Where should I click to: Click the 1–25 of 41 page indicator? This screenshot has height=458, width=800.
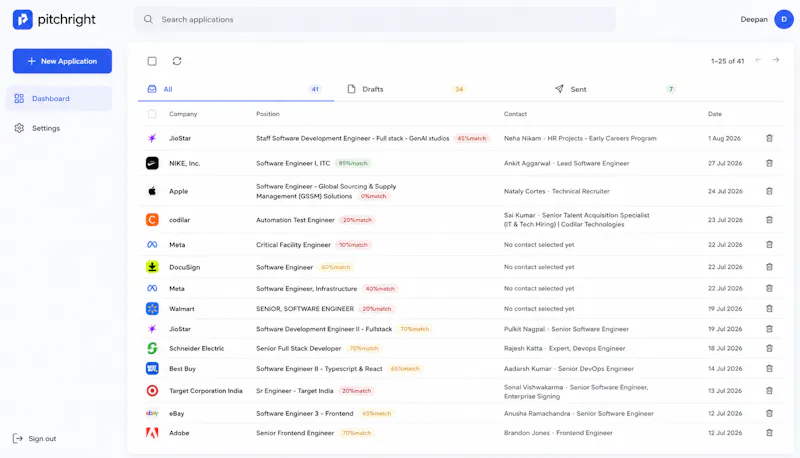tap(728, 61)
